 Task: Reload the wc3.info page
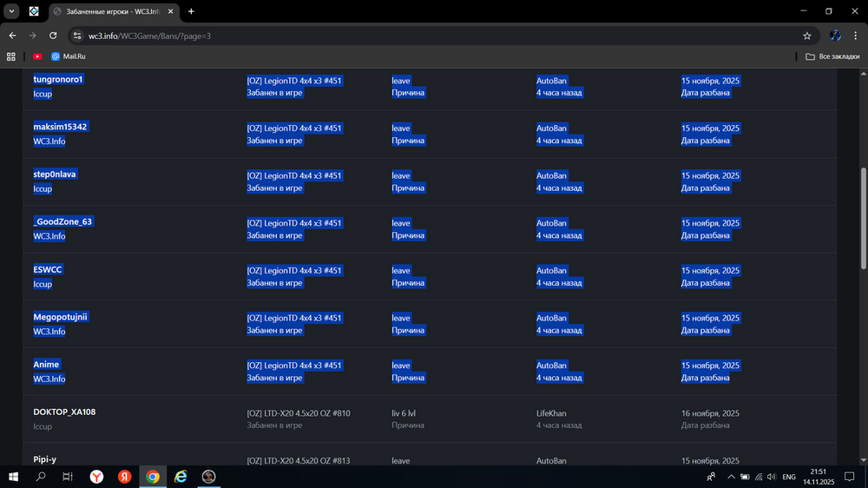pos(53,36)
